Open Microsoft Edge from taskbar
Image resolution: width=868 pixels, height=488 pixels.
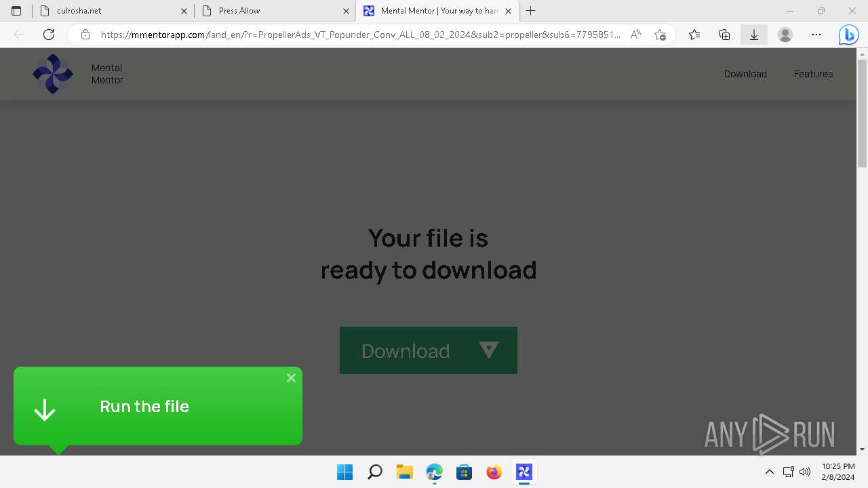[435, 472]
